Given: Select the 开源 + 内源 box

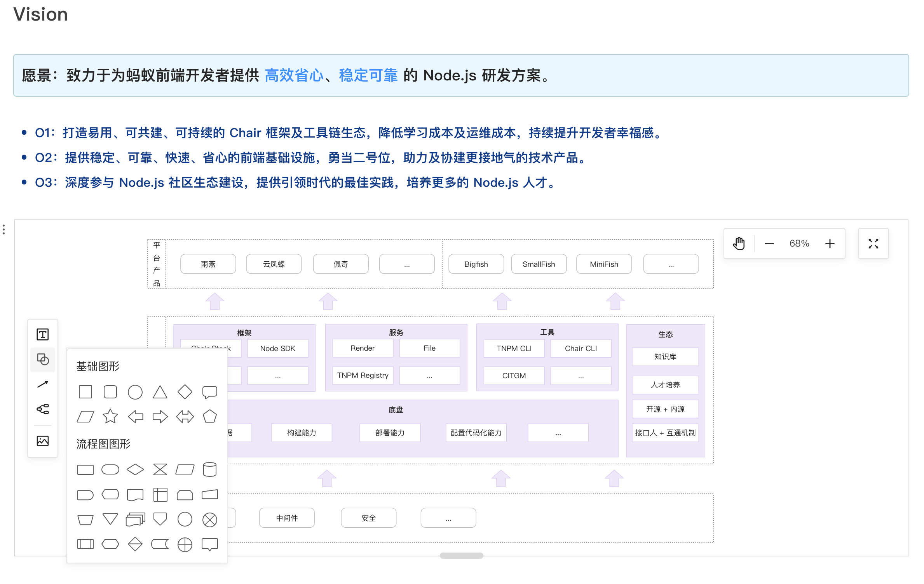Looking at the screenshot, I should [665, 409].
